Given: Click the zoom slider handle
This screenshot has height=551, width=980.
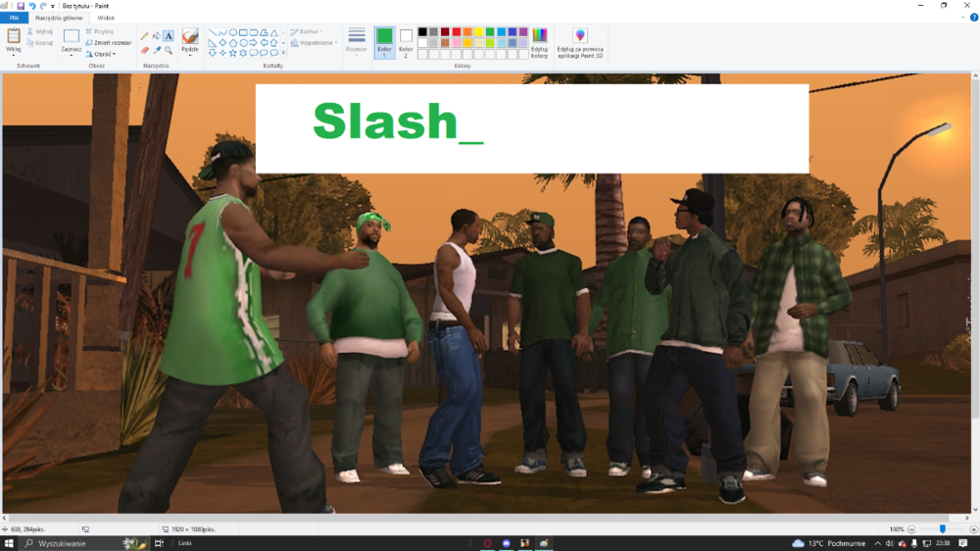Looking at the screenshot, I should pos(943,529).
